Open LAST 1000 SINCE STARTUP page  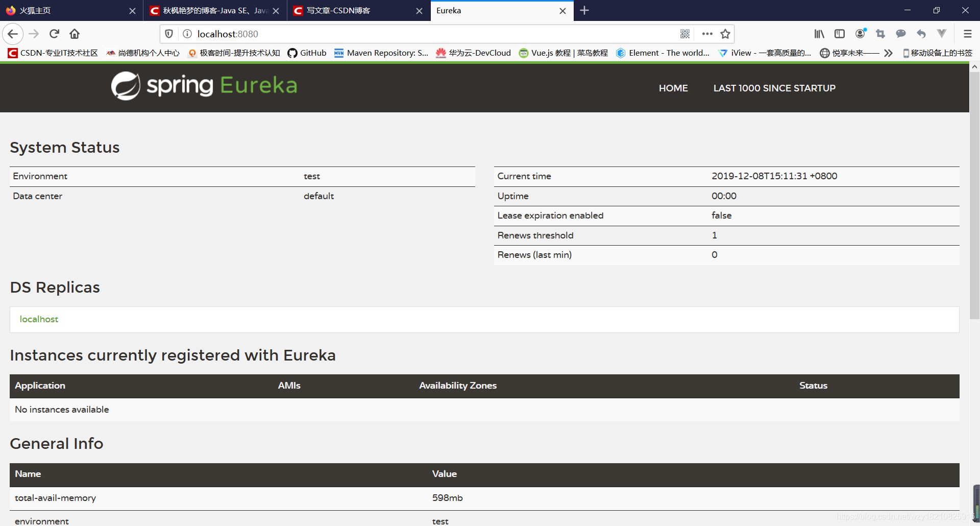tap(774, 88)
